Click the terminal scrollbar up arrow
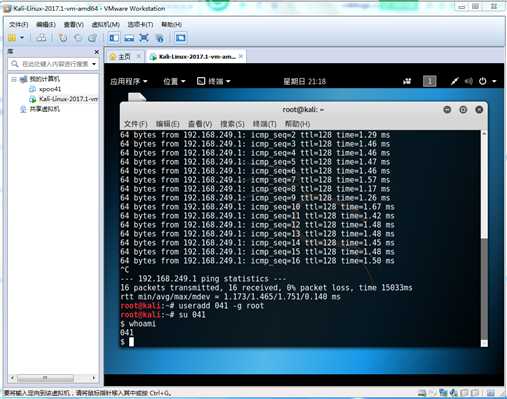The height and width of the screenshot is (399, 507). (x=484, y=134)
